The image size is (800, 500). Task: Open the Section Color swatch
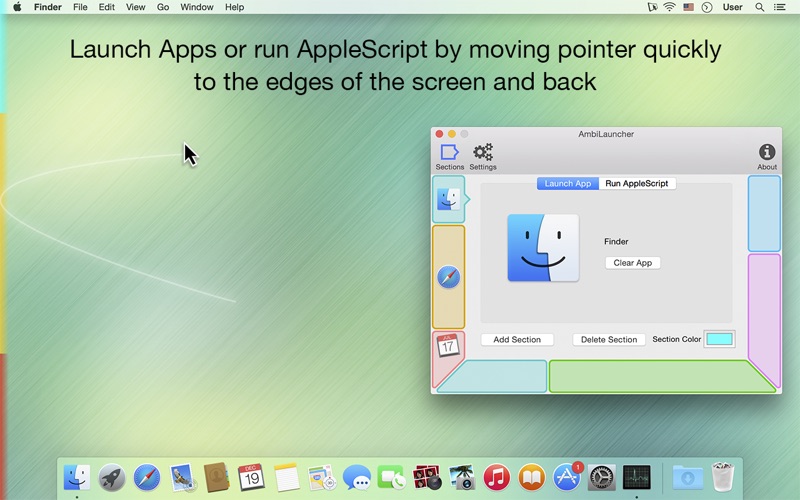(x=719, y=339)
